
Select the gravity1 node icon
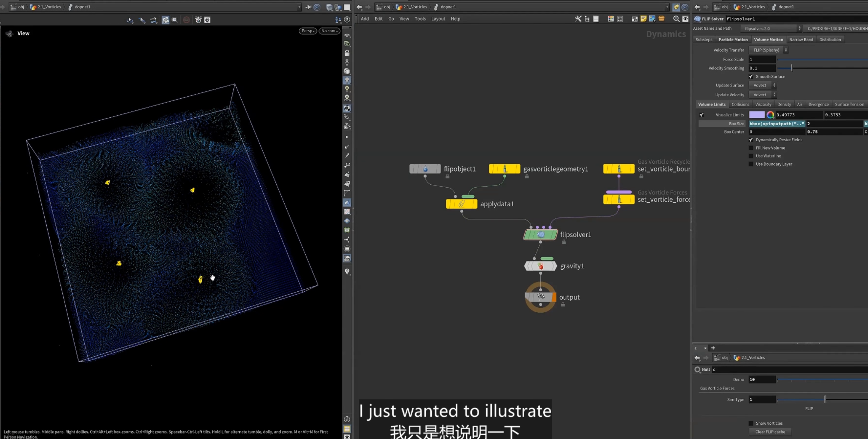click(540, 266)
